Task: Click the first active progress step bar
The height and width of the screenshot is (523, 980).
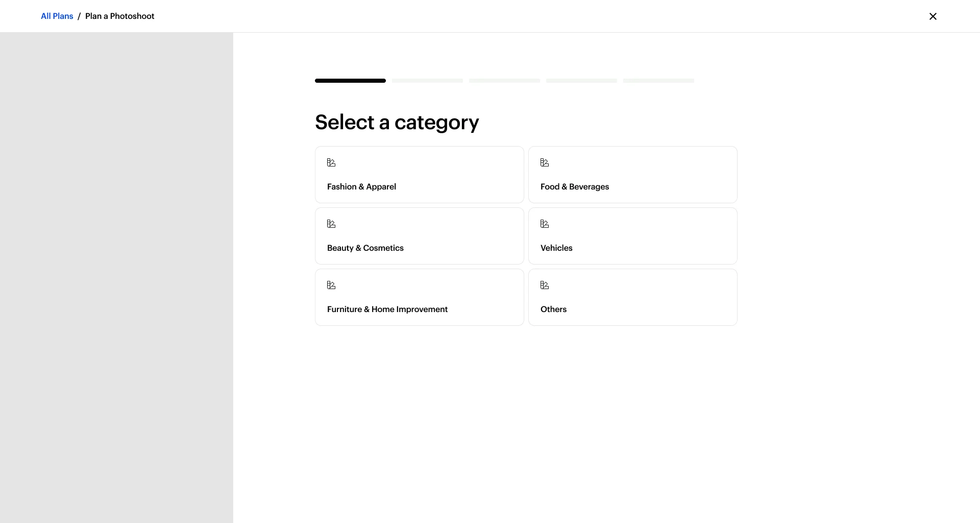Action: point(350,81)
